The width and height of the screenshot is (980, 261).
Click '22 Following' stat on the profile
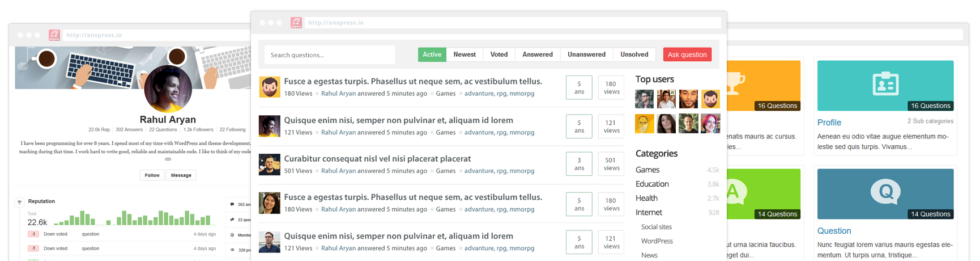(232, 129)
